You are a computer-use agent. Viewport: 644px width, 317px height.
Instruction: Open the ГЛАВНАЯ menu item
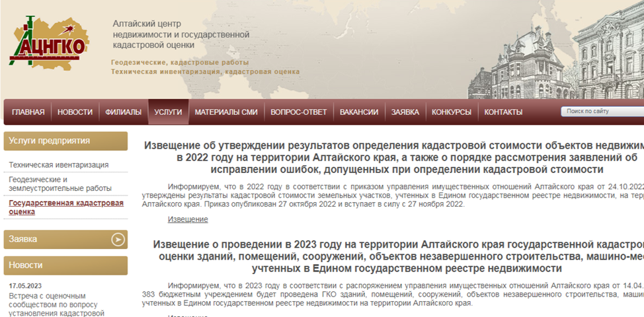[x=28, y=112]
